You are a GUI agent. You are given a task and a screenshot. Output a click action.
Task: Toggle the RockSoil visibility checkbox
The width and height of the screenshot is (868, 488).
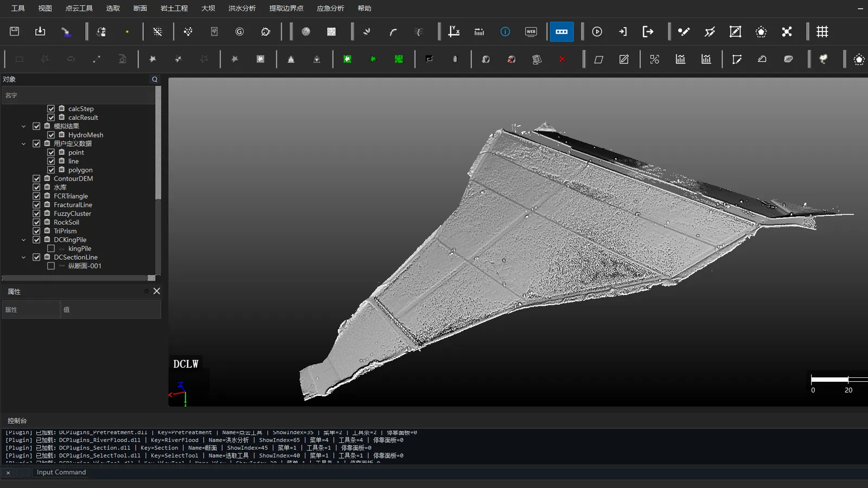pyautogui.click(x=36, y=222)
